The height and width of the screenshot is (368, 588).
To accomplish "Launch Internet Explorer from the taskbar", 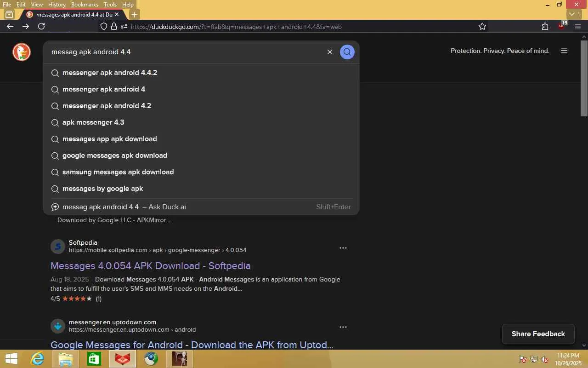I will point(38,359).
